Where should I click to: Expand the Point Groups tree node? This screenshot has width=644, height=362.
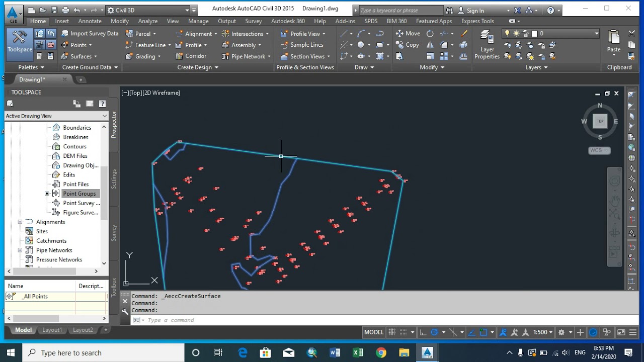pyautogui.click(x=47, y=194)
